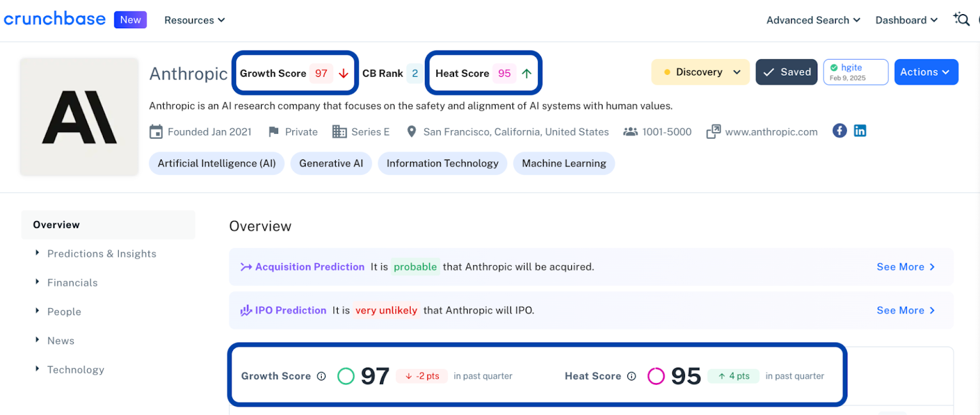The height and width of the screenshot is (415, 980).
Task: Click the CB Rank 2 badge
Action: click(415, 73)
